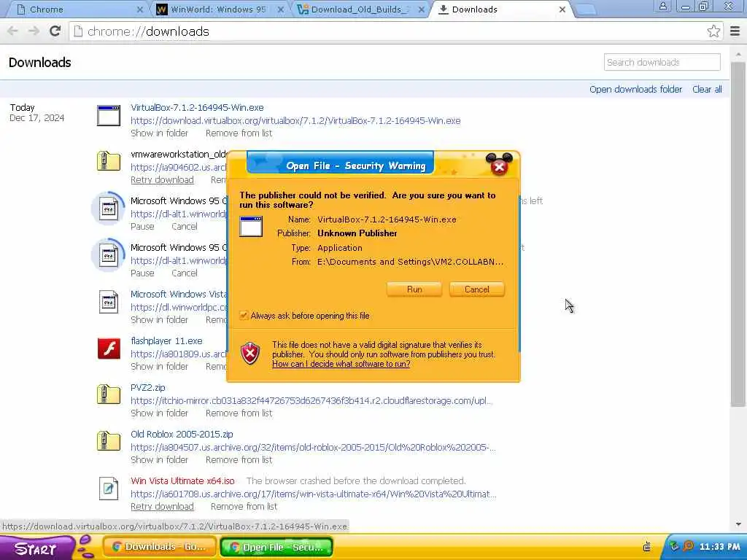Click the Win Vista Ultimate iso file icon

click(x=109, y=489)
